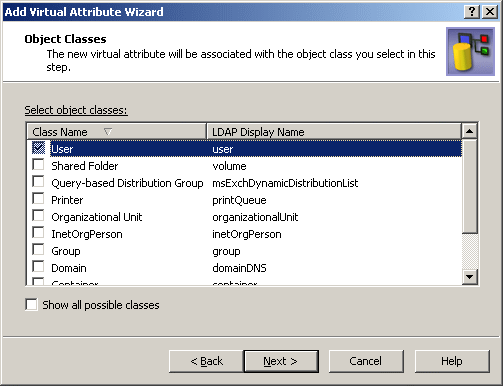Enable the Show all possible classes checkbox
This screenshot has height=386, width=503.
[x=31, y=305]
